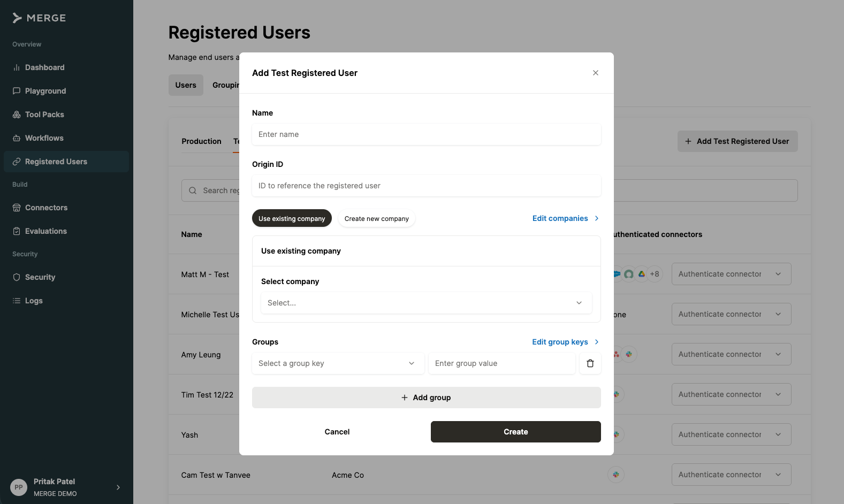Open Authenticate connector dropdown for Yash row
844x504 pixels.
tap(731, 434)
